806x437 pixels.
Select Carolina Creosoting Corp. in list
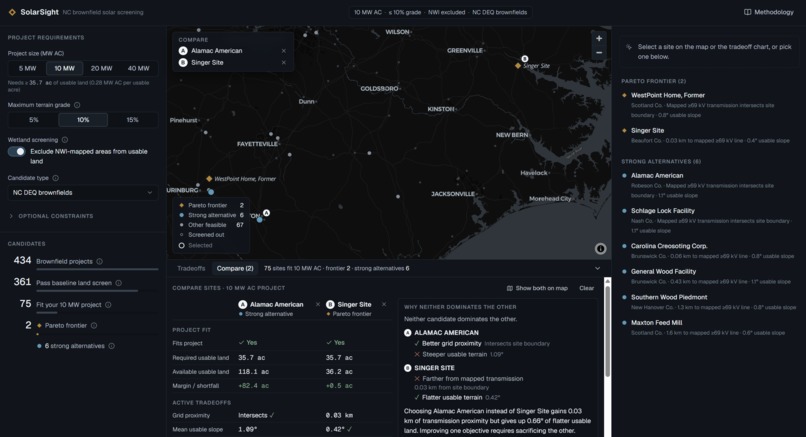(709, 251)
